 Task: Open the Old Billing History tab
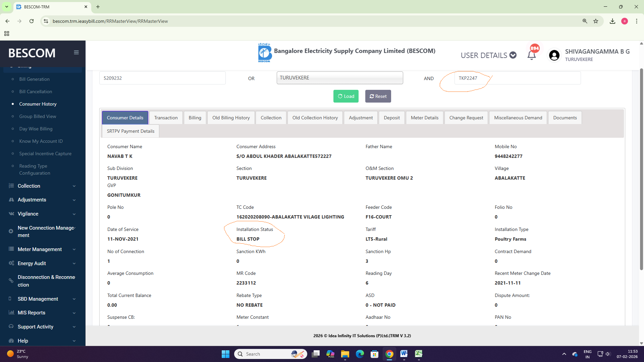pyautogui.click(x=231, y=118)
